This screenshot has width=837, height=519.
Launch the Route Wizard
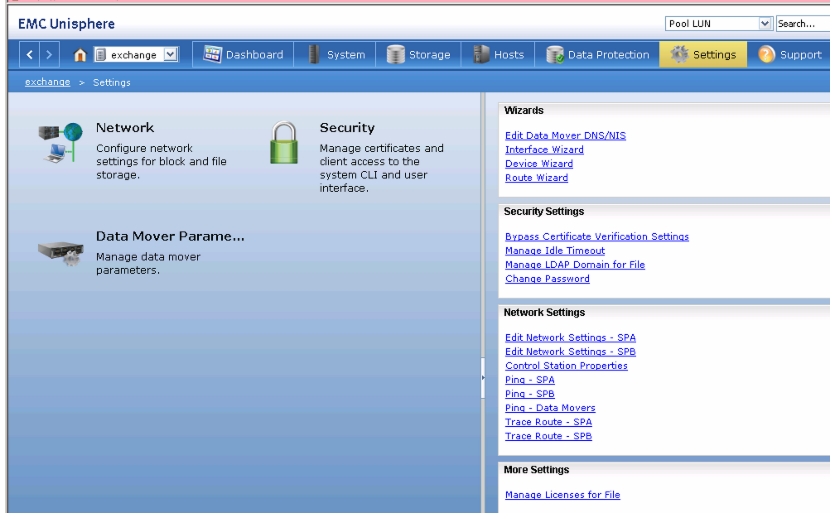[x=536, y=177]
